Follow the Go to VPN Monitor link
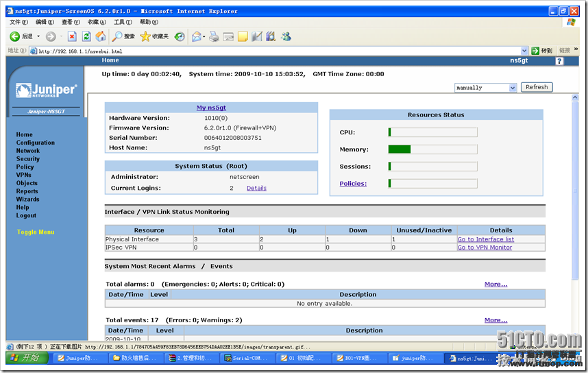The image size is (588, 373). point(485,248)
